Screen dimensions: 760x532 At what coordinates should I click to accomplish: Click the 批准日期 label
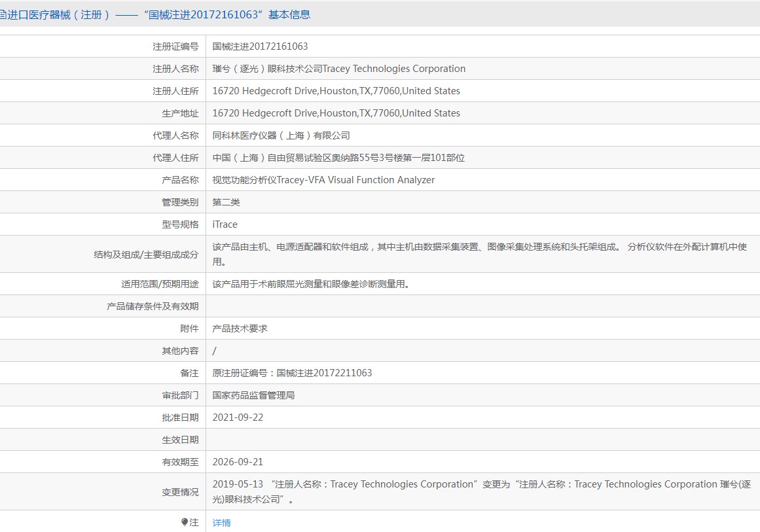click(x=180, y=417)
